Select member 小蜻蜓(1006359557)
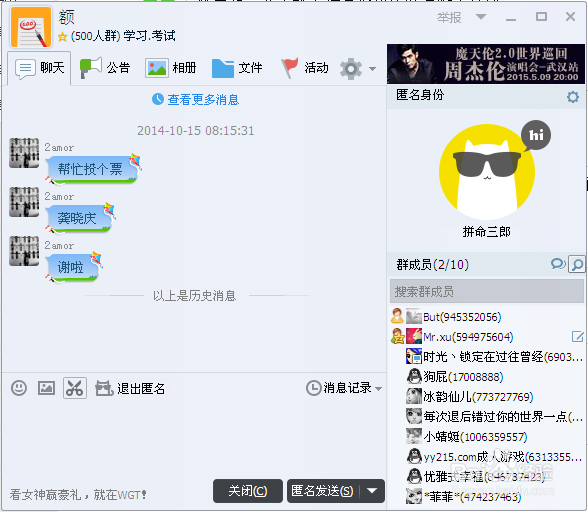 click(487, 437)
